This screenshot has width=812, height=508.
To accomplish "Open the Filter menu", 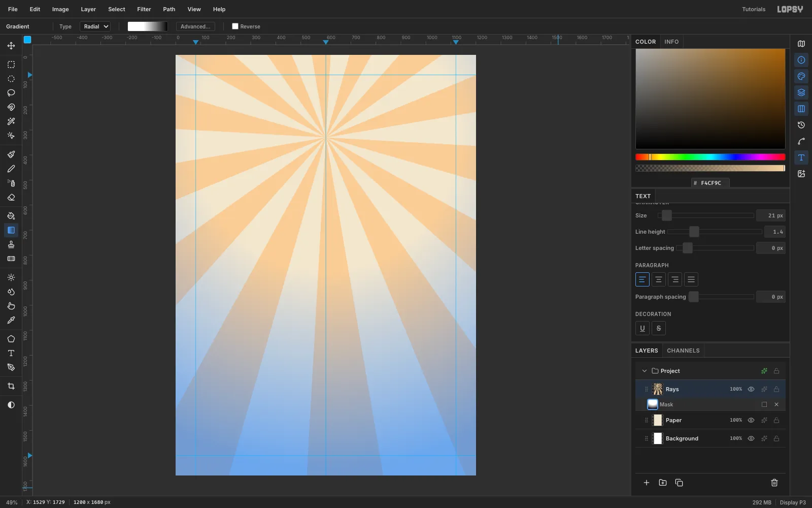I will 144,9.
